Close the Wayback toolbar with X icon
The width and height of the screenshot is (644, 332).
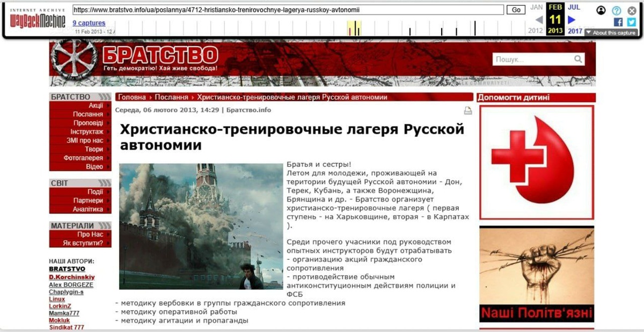(632, 10)
